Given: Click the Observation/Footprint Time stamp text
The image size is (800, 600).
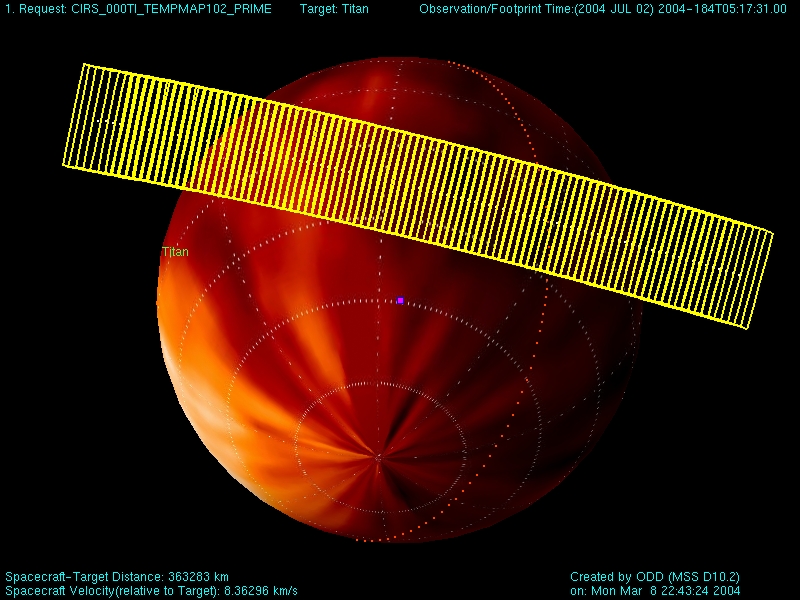Looking at the screenshot, I should click(x=603, y=9).
